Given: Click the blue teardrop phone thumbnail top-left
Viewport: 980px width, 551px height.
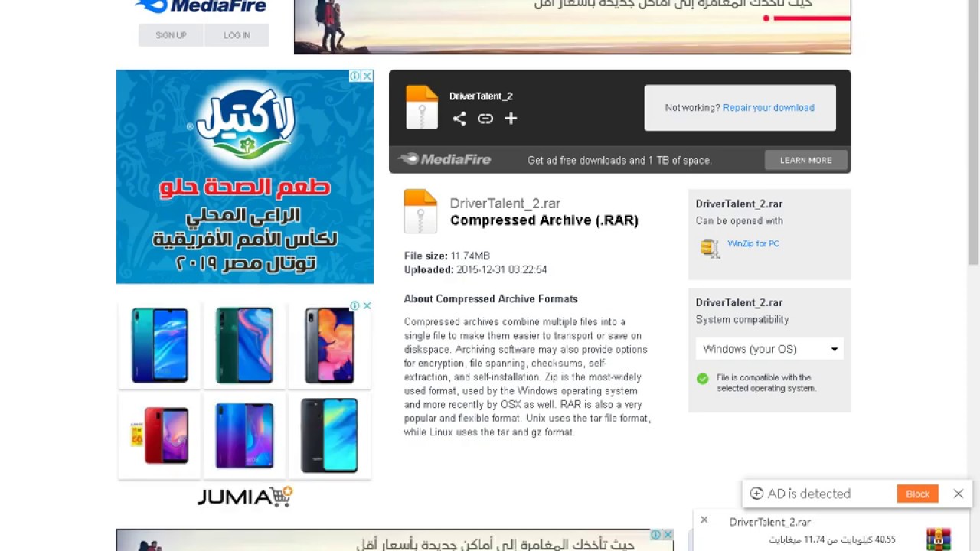Looking at the screenshot, I should 159,345.
